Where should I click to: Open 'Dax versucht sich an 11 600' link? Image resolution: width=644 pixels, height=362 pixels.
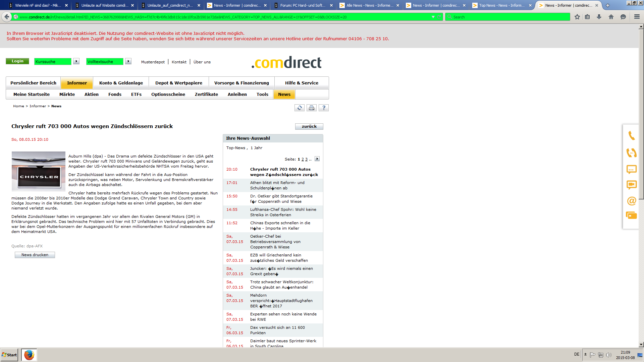(x=277, y=330)
